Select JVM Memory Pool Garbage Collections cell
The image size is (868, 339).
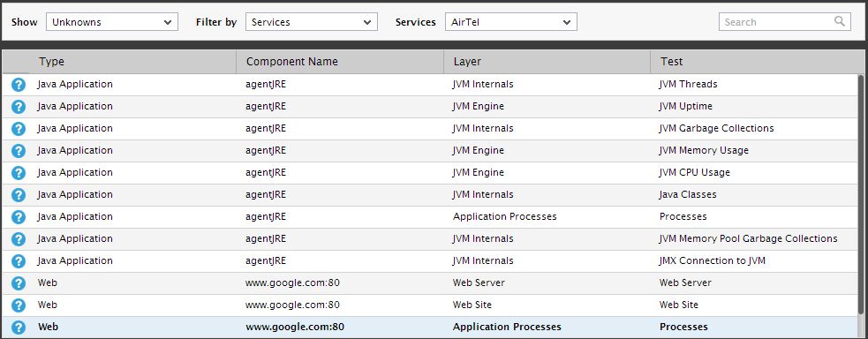(749, 239)
